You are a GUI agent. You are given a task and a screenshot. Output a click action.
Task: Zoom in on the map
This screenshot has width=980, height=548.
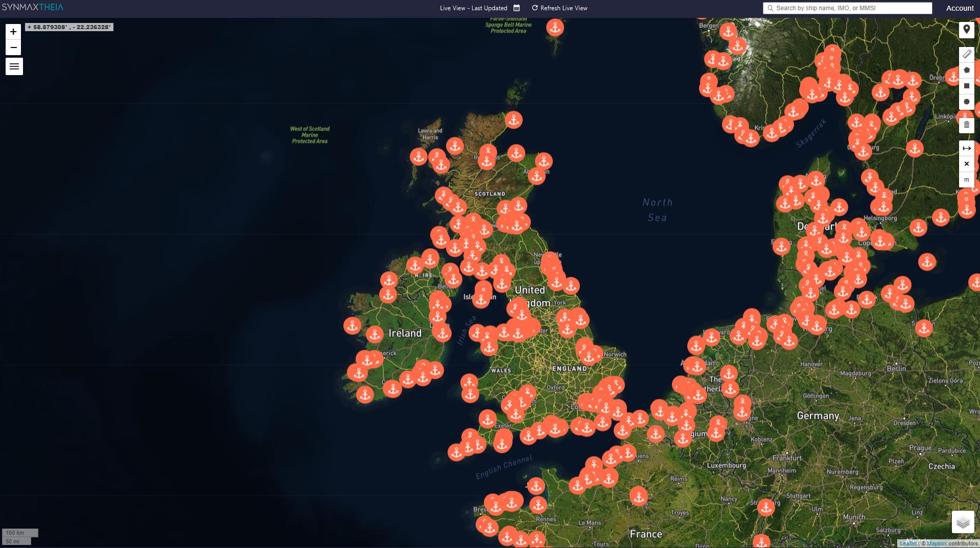pyautogui.click(x=14, y=32)
